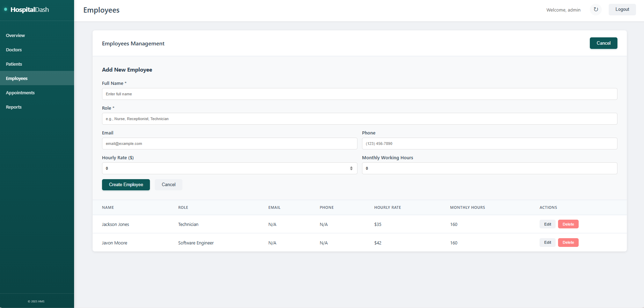Edit the Javon Moore employee row
644x308 pixels.
click(x=547, y=243)
